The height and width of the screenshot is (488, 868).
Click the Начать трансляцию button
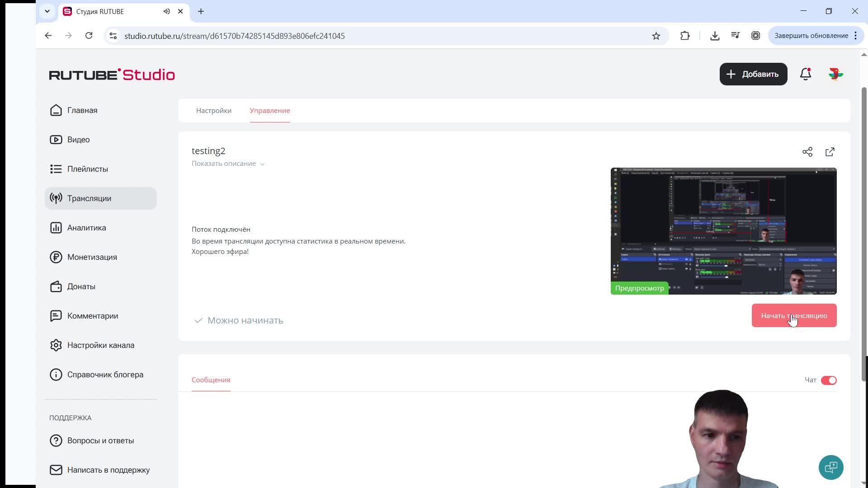point(794,315)
